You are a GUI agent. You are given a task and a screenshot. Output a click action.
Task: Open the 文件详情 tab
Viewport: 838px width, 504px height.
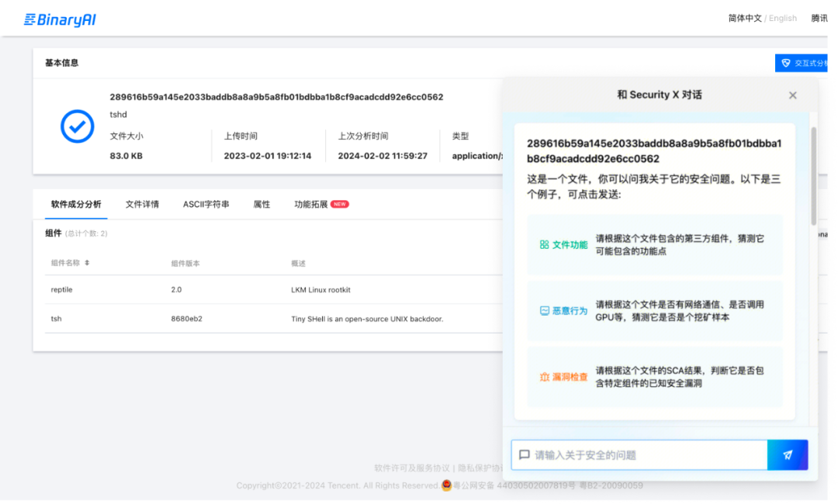142,205
